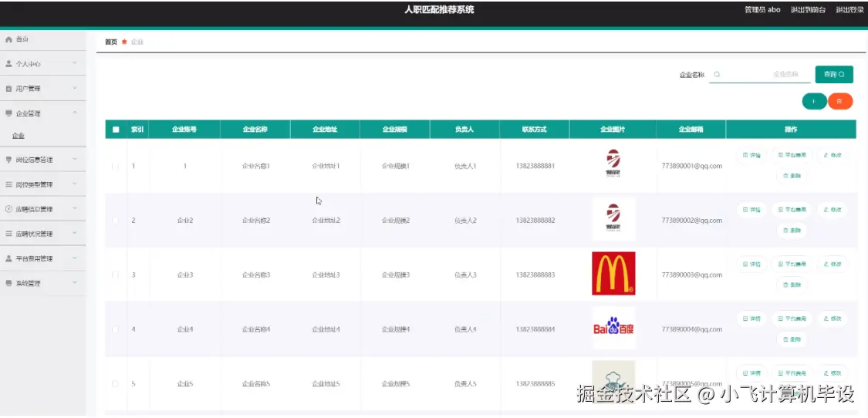
Task: Click the Baidu logo thumbnail
Action: 613,329
